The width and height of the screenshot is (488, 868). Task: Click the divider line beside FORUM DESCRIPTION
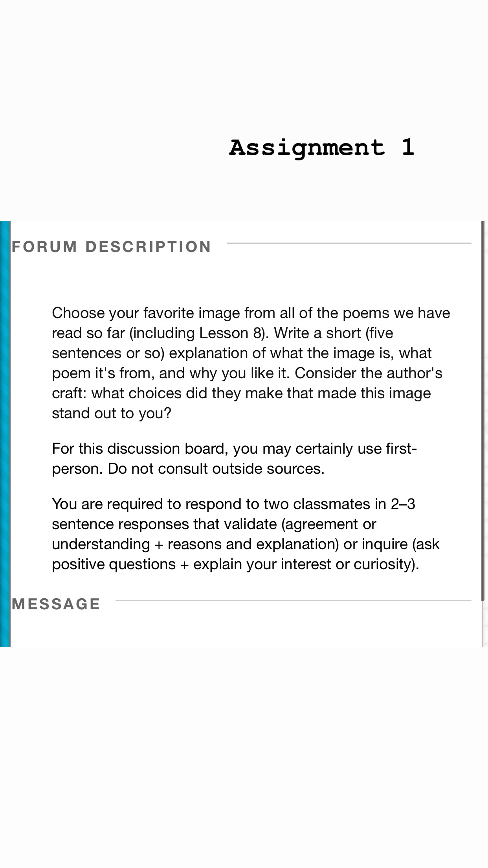point(349,243)
